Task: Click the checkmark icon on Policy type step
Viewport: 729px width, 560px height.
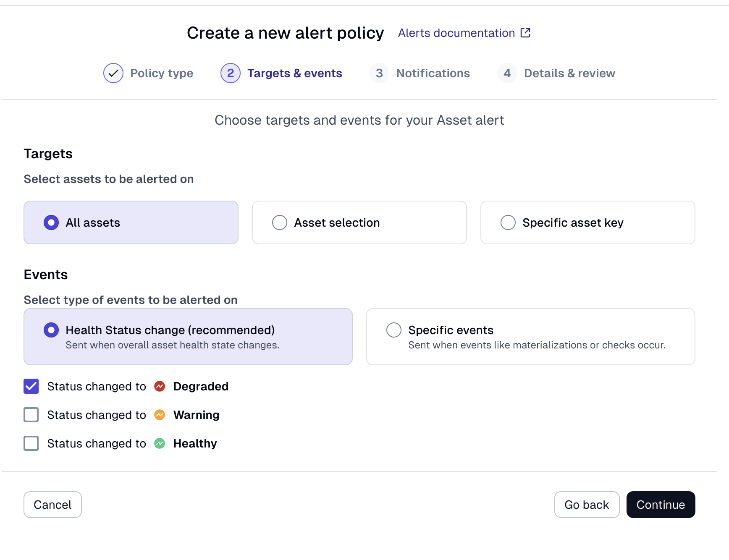Action: coord(113,73)
